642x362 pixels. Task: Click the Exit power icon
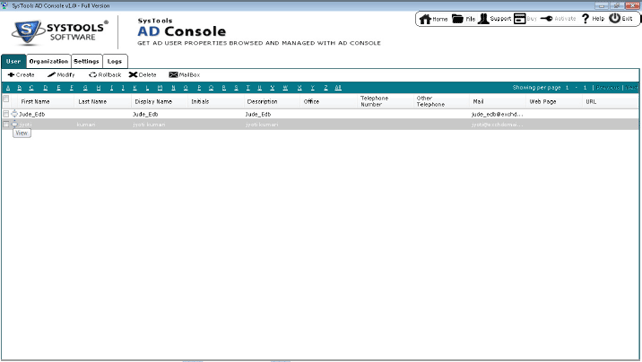(x=615, y=18)
